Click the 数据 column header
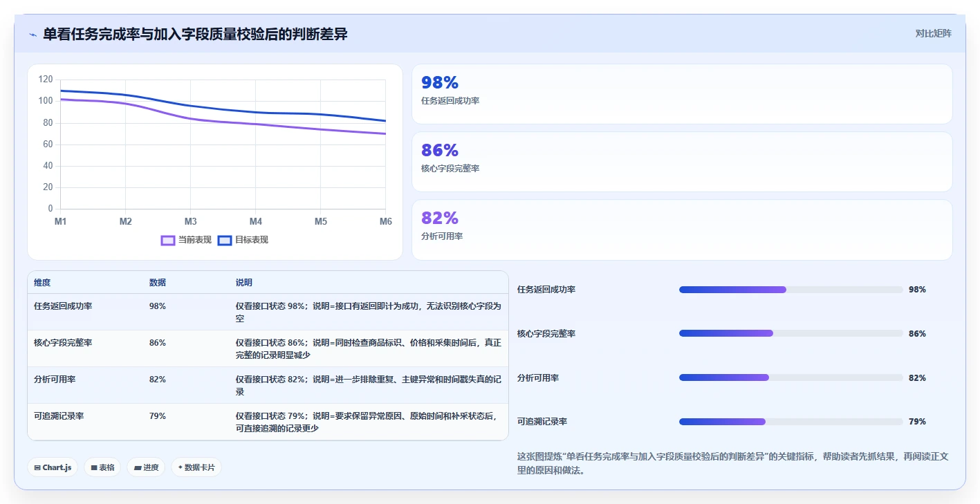980x504 pixels. [158, 283]
